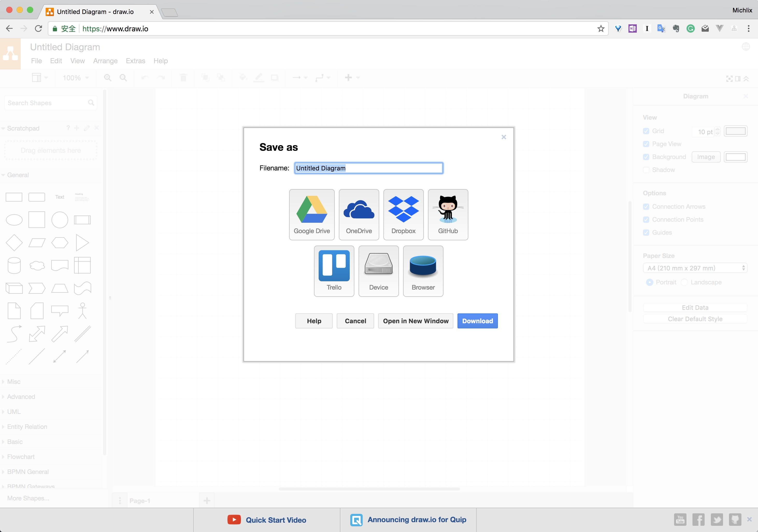Open the 100% zoom dropdown
Screen dimensions: 758x532
pyautogui.click(x=76, y=78)
